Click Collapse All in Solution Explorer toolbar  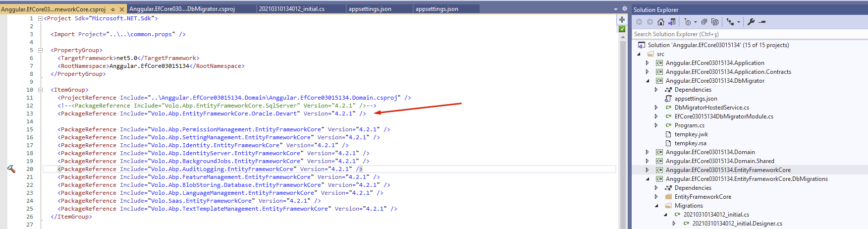tap(704, 22)
